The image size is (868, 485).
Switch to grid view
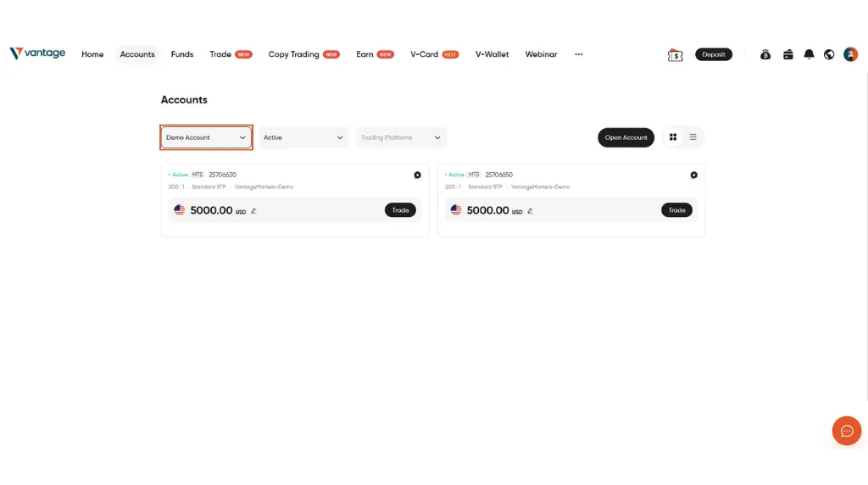coord(672,137)
